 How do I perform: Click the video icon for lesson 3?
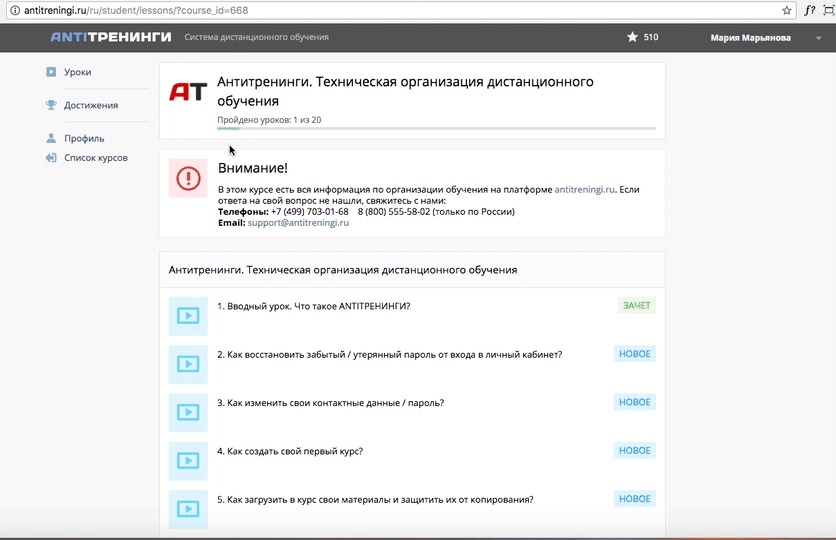click(188, 413)
